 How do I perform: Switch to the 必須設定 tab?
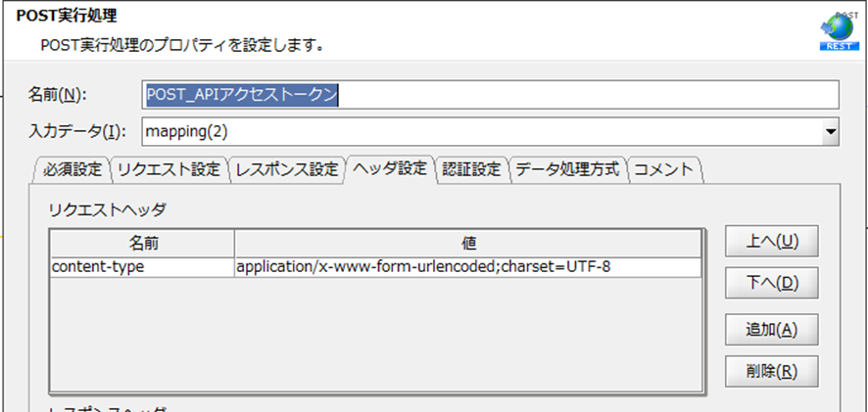click(x=73, y=169)
